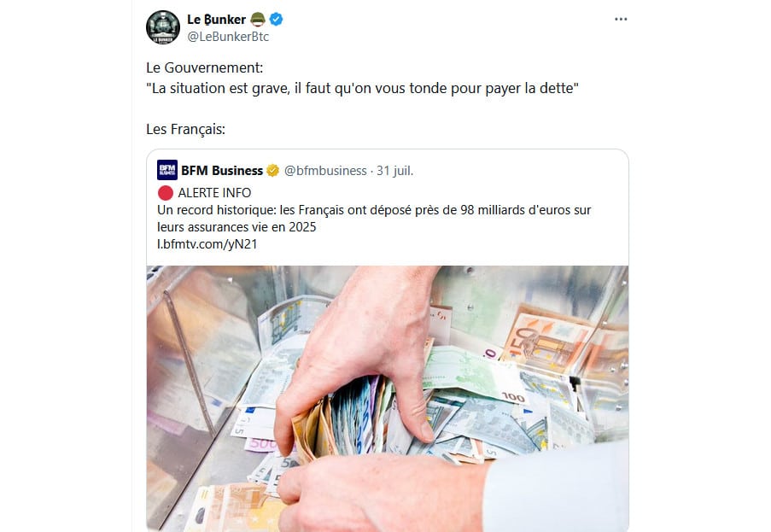Open the @LeBunkerBtc handle link
Viewport: 771px width, 532px height.
coord(228,37)
